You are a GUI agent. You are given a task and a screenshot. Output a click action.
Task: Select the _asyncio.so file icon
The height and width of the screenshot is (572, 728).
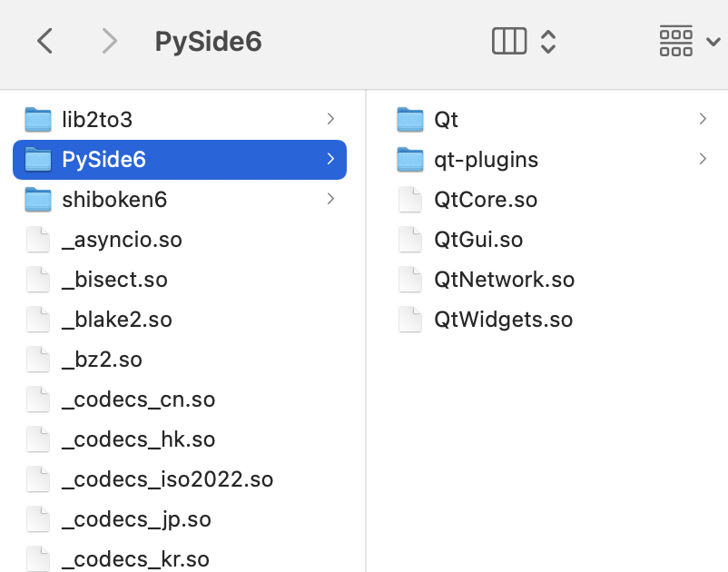click(38, 240)
